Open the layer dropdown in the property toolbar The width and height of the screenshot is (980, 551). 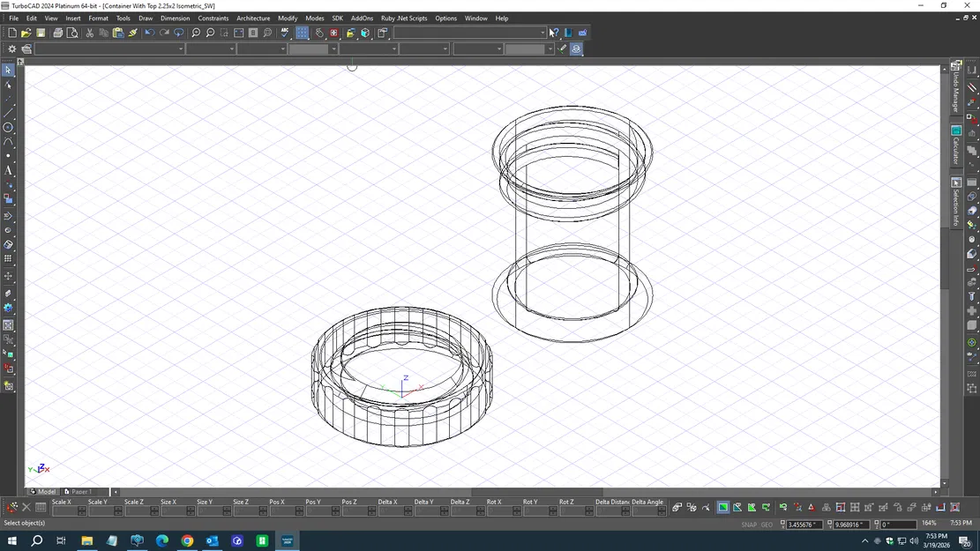[x=181, y=48]
